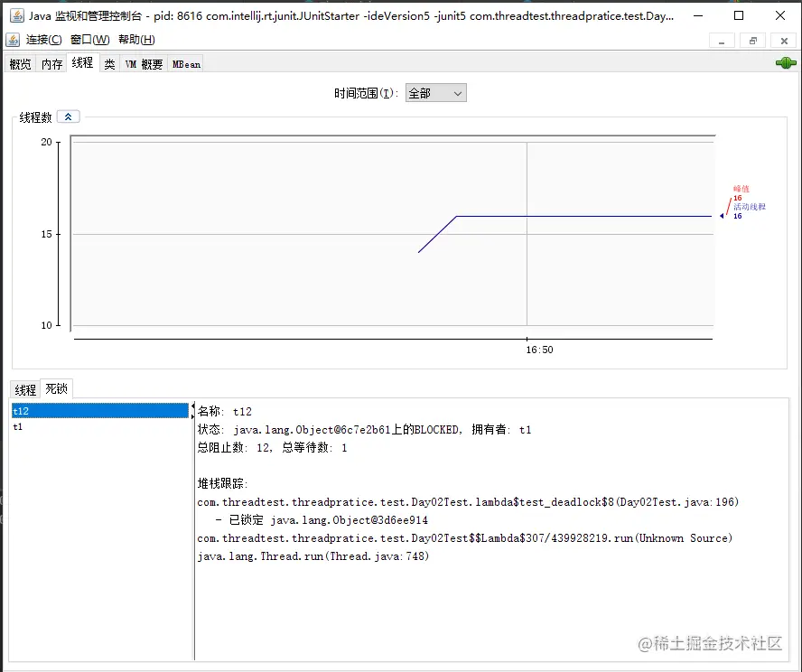Select thread t1 in deadlock list
This screenshot has width=802, height=672.
tap(100, 426)
